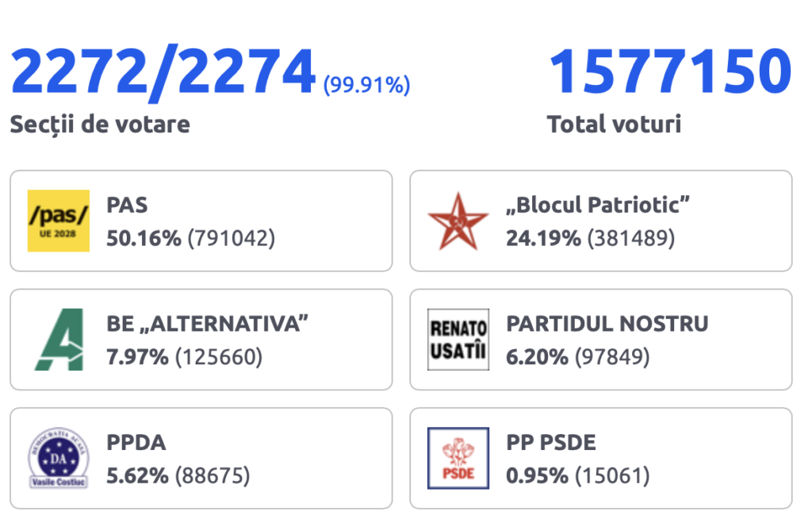Click the PPDA Vasile Costiuc round emblem
812x519 pixels.
tap(59, 459)
